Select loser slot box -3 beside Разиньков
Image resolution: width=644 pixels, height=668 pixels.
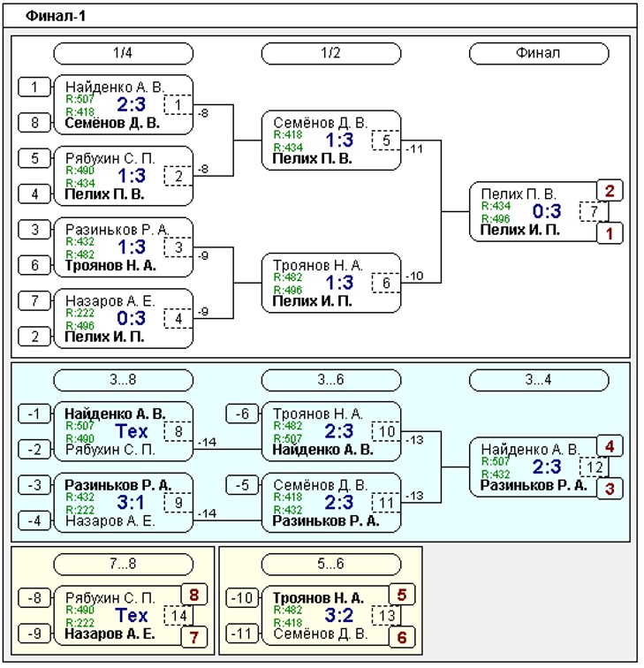(x=34, y=485)
